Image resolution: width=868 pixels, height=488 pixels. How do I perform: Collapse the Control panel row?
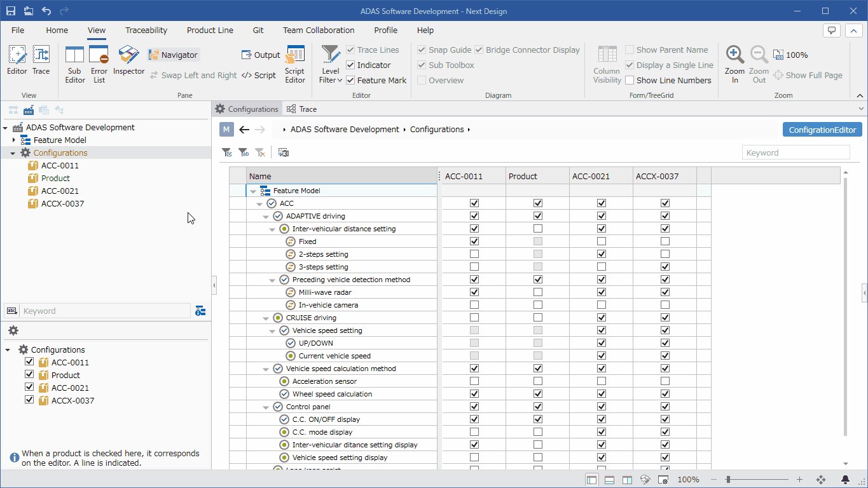(x=266, y=407)
